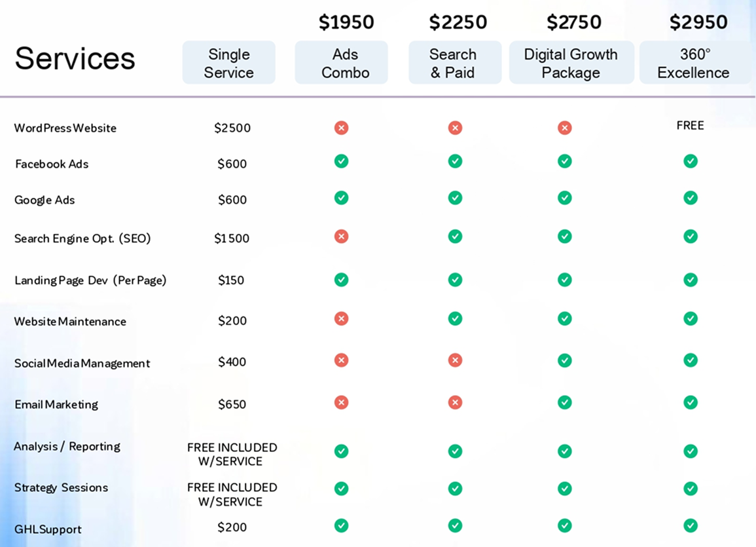Click green check for Email Marketing in 360° Excellence

point(691,402)
